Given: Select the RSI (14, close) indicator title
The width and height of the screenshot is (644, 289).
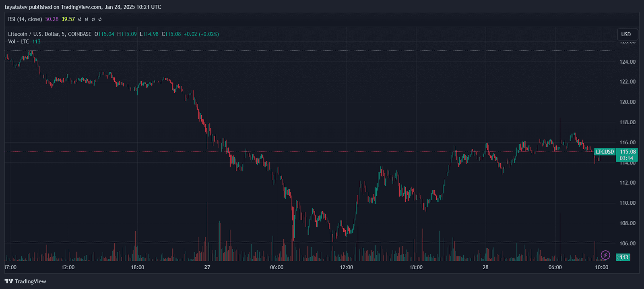Looking at the screenshot, I should coord(25,19).
